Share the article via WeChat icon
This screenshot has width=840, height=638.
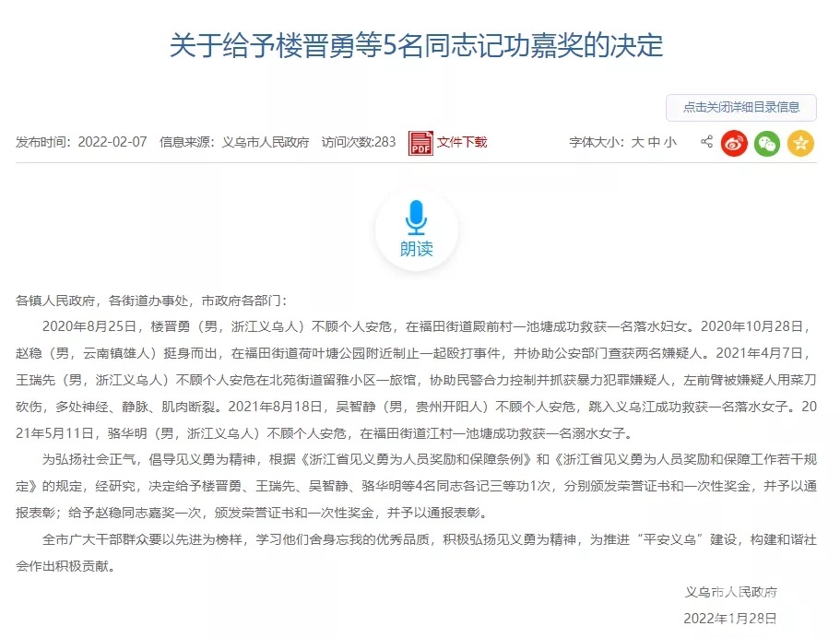[x=767, y=143]
